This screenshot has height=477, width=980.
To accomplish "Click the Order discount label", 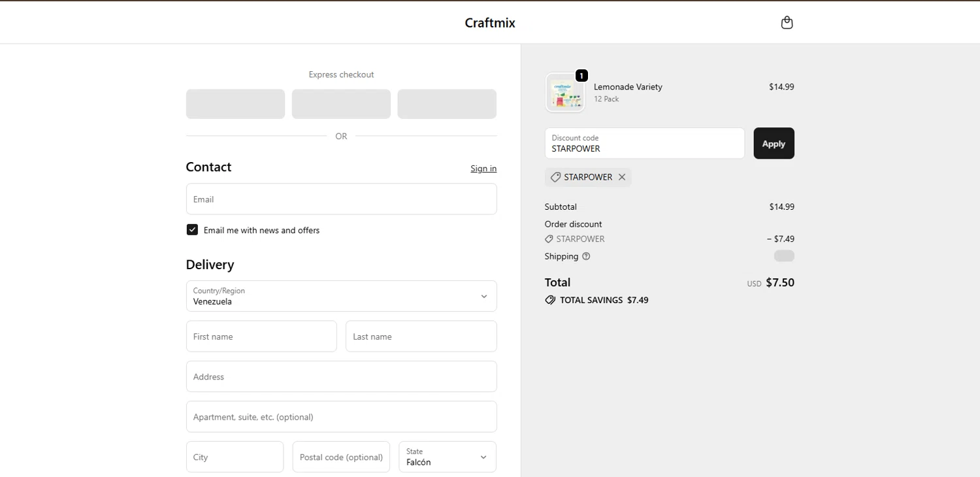I will pos(574,224).
